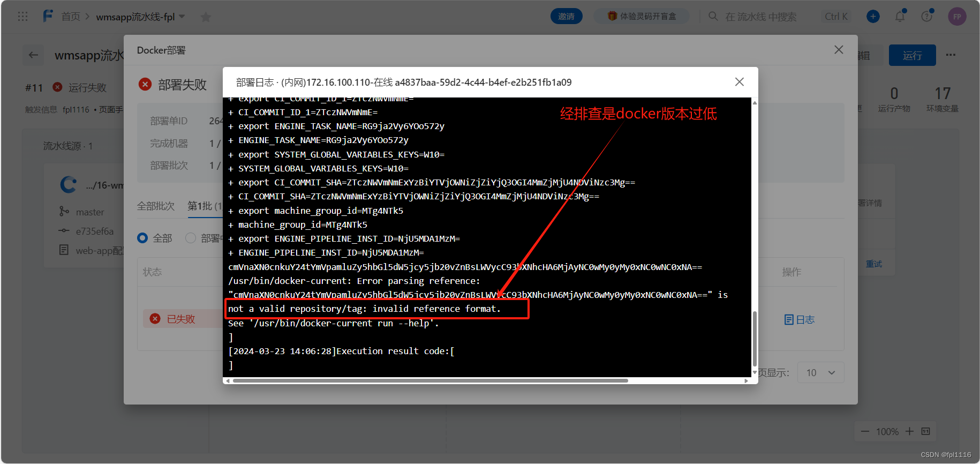Click the red 部署失败 error icon
Viewport: 980px width, 464px height.
click(145, 84)
